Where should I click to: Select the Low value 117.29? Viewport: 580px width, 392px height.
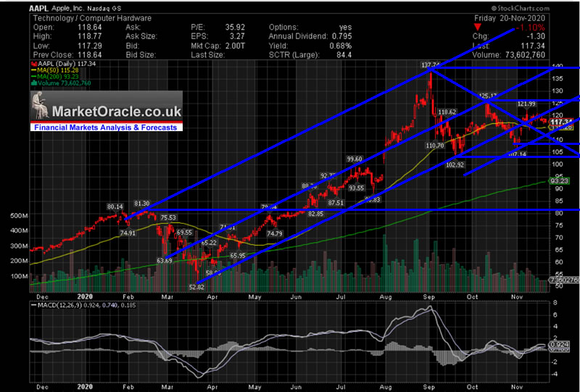coord(89,46)
